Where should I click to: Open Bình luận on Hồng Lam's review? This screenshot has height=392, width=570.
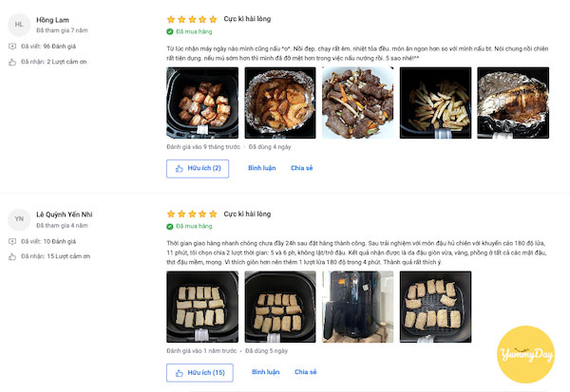(262, 168)
